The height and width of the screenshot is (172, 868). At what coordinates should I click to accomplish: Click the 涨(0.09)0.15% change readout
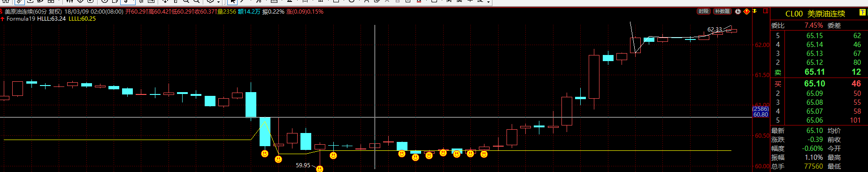[x=305, y=11]
